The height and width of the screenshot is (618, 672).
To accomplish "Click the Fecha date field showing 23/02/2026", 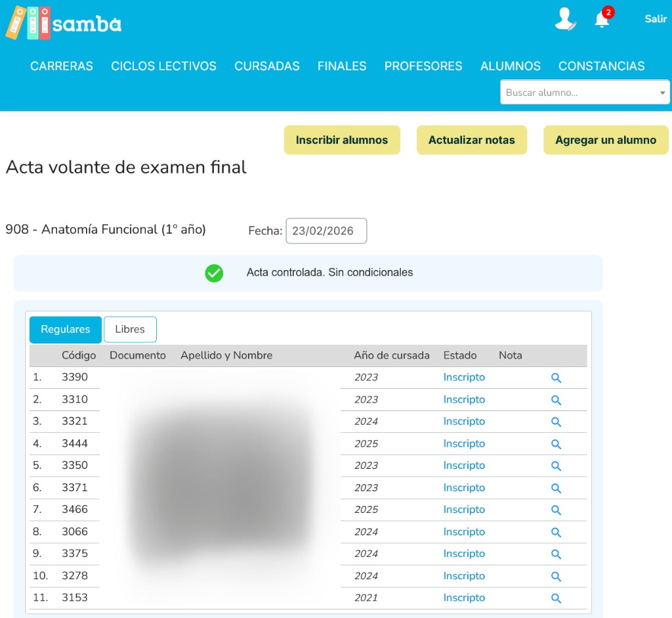I will [326, 231].
